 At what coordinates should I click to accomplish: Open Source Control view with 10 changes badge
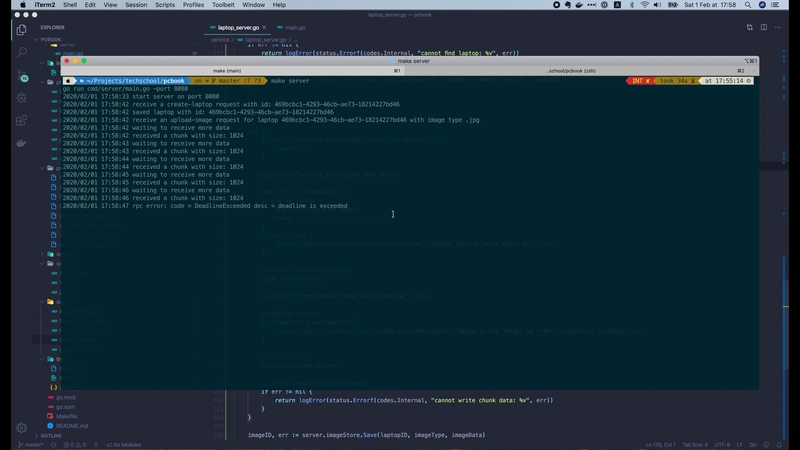[22, 76]
